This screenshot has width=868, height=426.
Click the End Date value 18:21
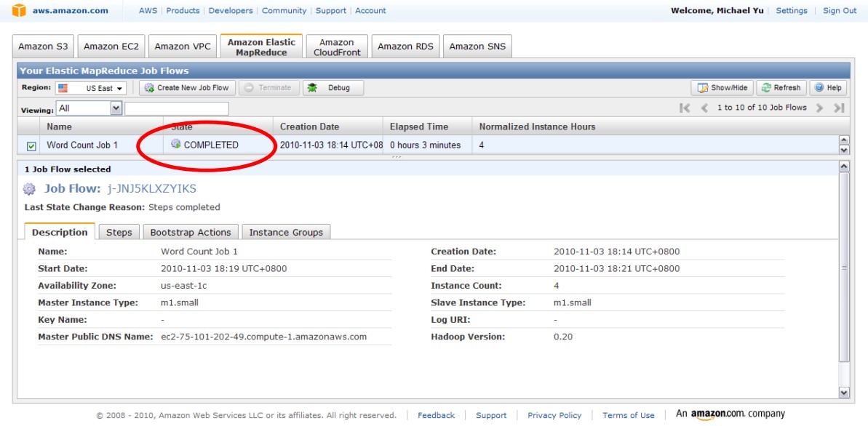click(617, 268)
